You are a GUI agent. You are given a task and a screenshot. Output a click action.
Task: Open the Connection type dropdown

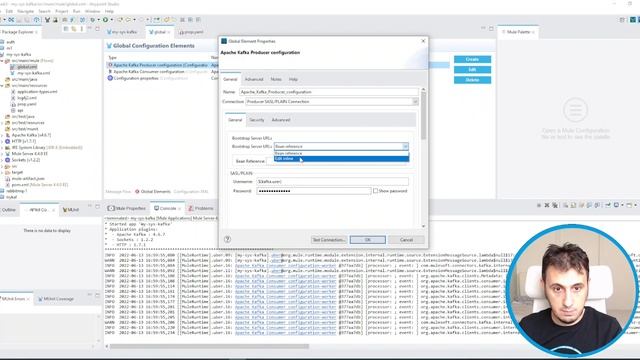tap(415, 101)
